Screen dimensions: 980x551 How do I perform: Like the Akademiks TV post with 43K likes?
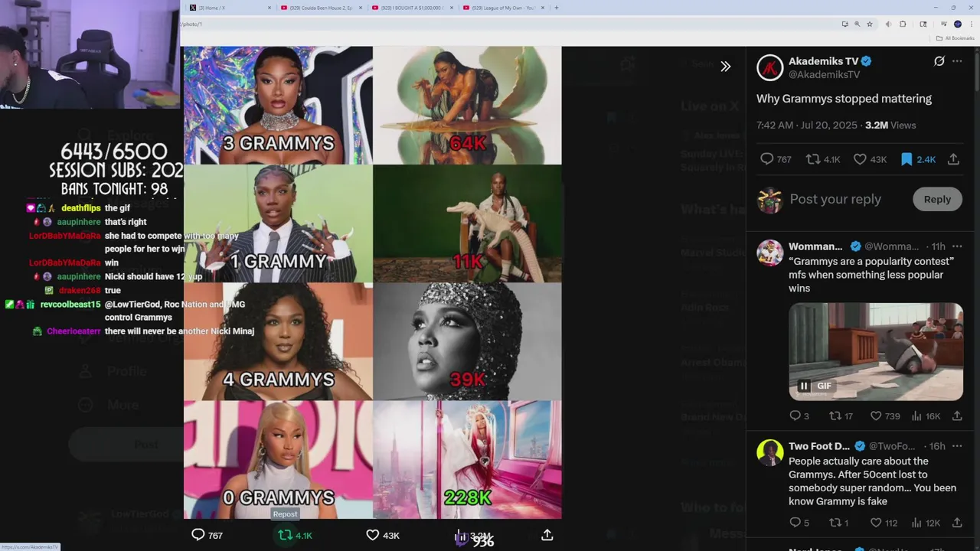tap(870, 159)
